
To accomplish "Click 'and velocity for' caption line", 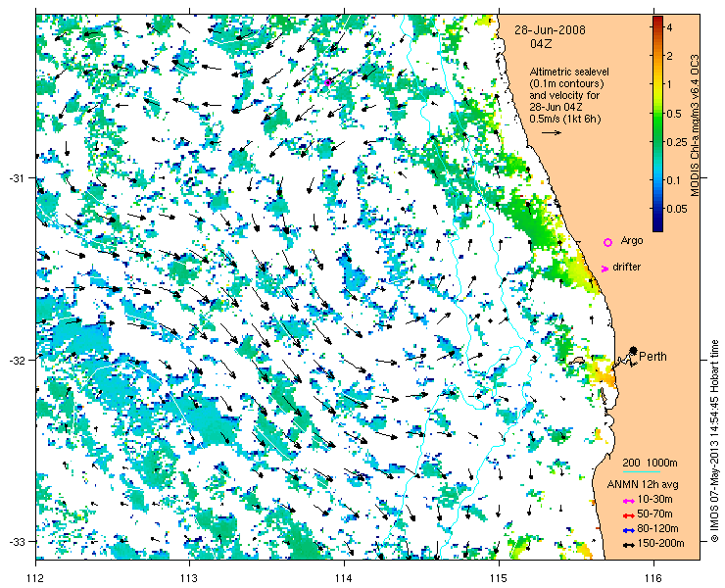I will 564,95.
